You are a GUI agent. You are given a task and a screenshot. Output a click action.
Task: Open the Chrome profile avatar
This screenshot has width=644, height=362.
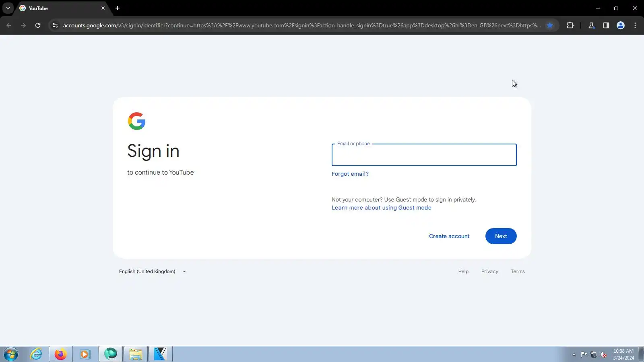pos(621,25)
